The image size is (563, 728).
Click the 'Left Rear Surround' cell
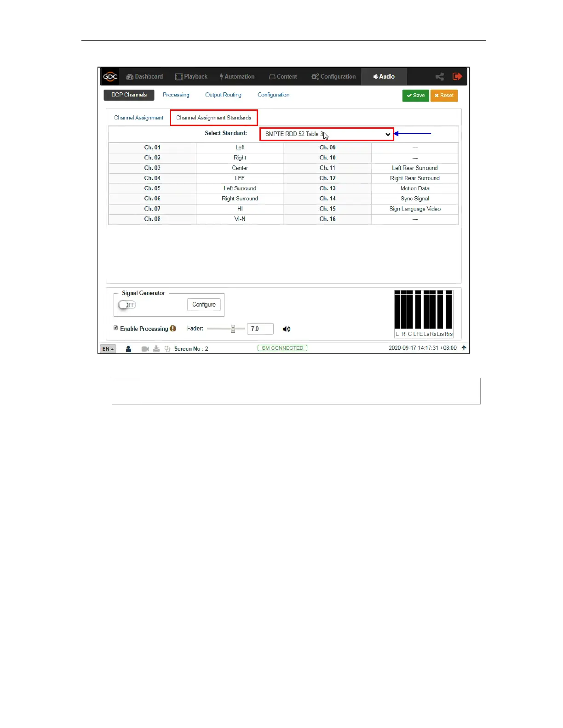(x=415, y=168)
